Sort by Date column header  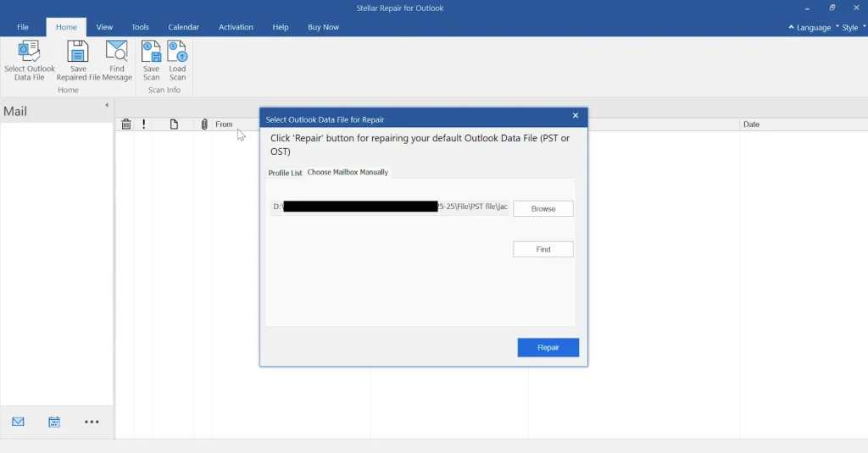(x=751, y=124)
